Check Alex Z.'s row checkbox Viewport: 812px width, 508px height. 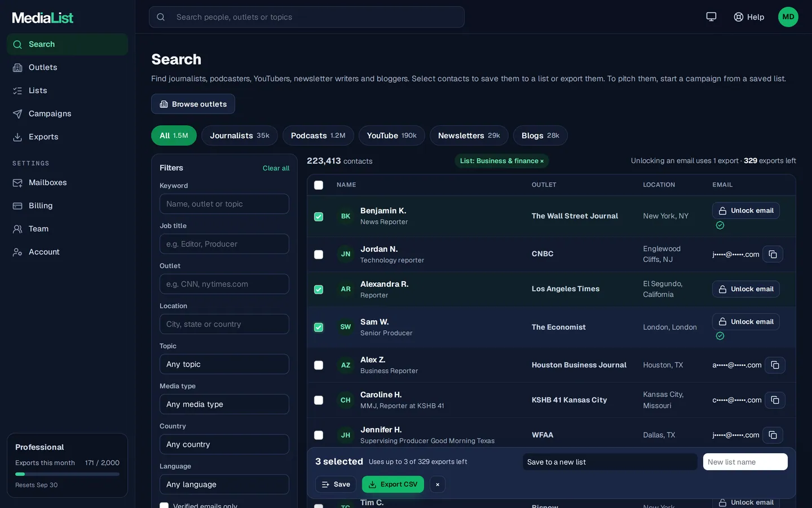click(x=319, y=365)
